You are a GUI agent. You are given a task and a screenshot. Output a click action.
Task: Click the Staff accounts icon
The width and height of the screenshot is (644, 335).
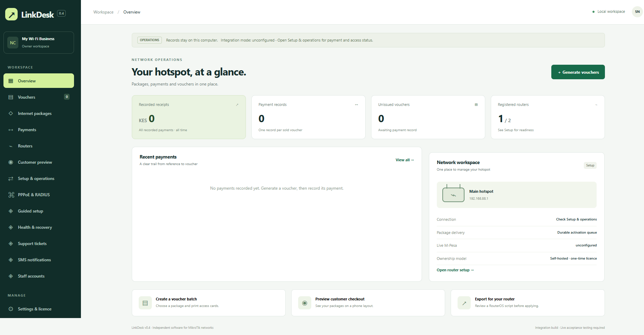point(11,276)
